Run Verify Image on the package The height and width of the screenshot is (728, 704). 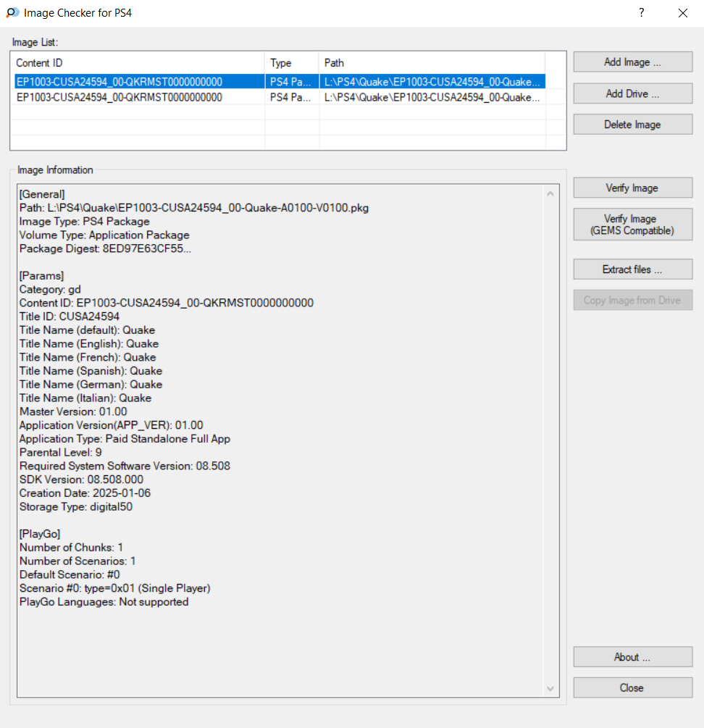coord(632,188)
